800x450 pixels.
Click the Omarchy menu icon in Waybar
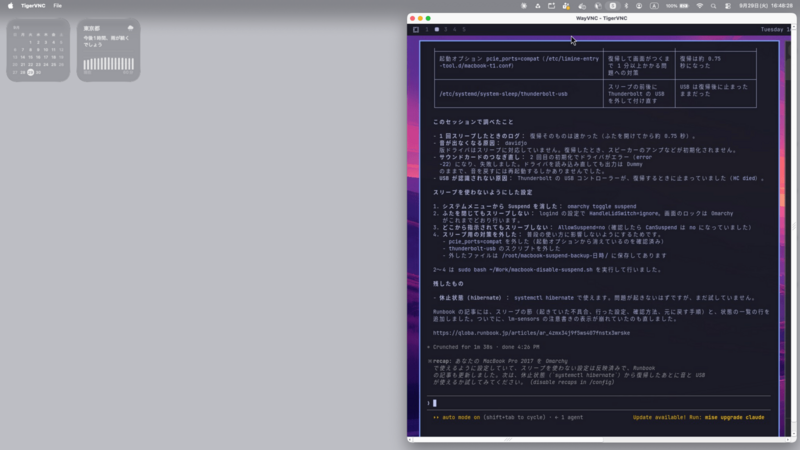pos(416,30)
